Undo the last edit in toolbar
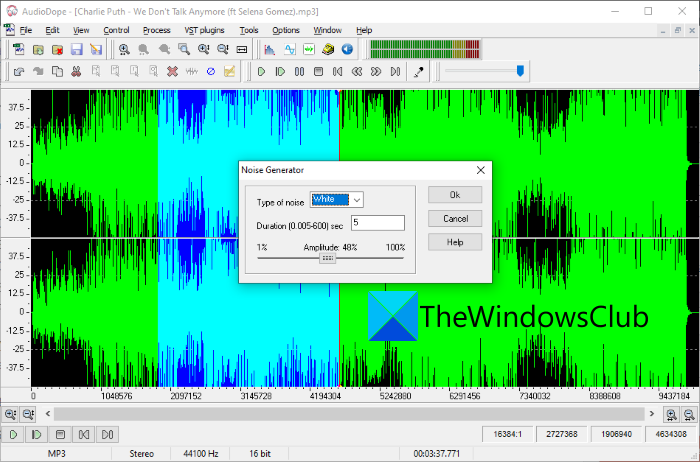This screenshot has width=700, height=462. [x=19, y=71]
